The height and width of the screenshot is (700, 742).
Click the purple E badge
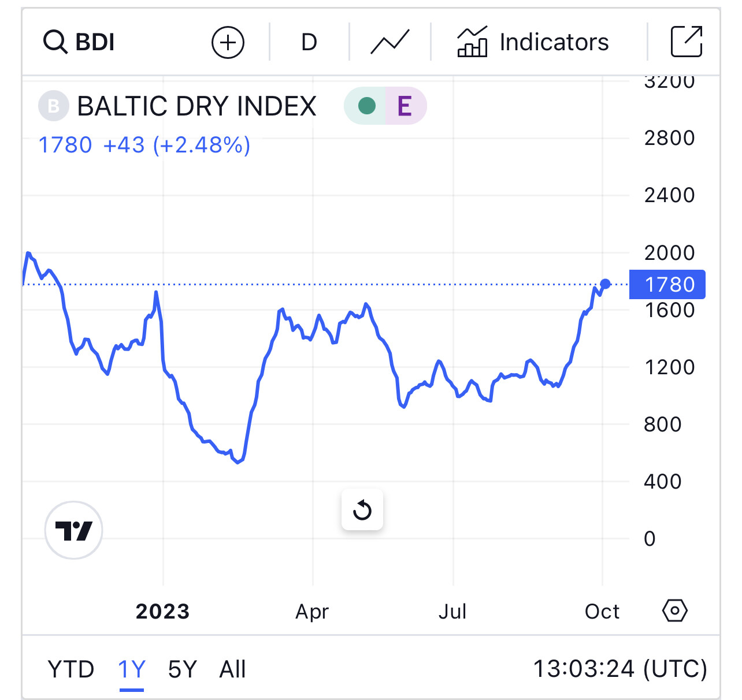(405, 106)
